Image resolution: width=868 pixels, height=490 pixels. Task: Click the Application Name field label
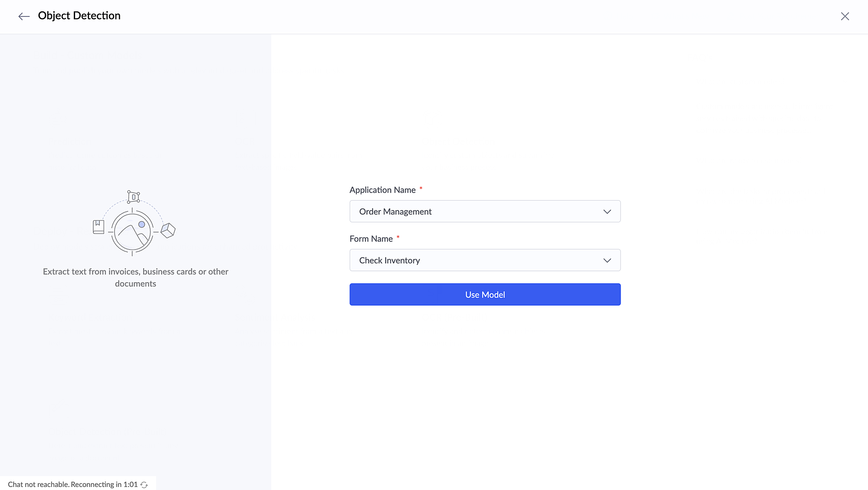(x=382, y=190)
